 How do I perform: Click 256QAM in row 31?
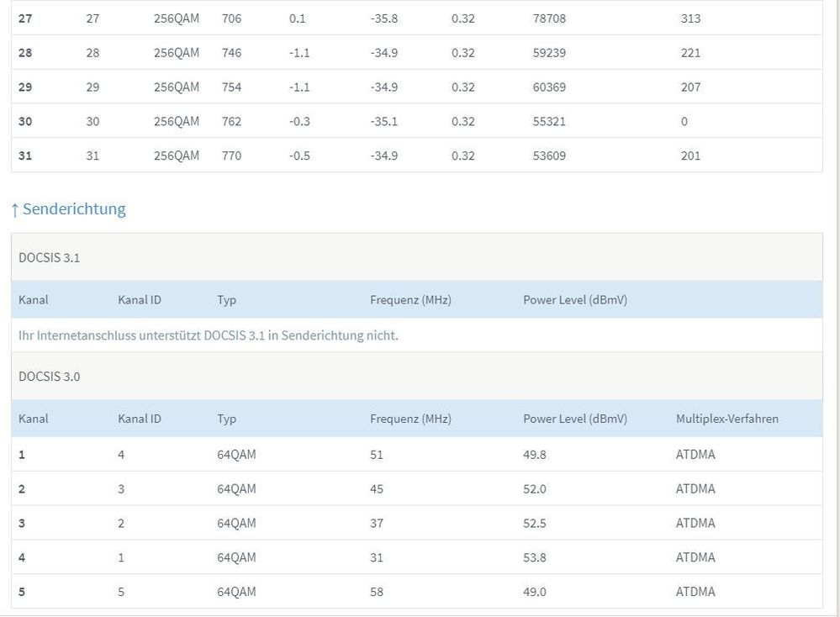177,156
